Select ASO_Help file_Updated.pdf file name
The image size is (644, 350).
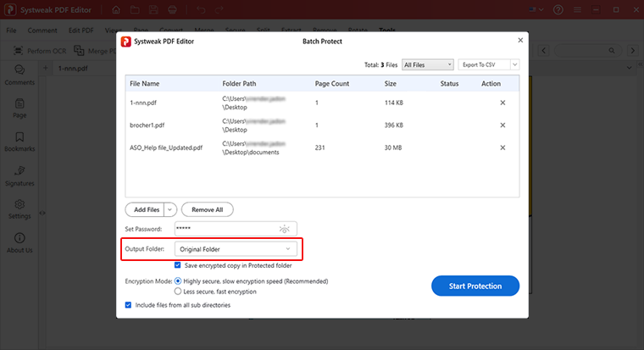click(166, 147)
